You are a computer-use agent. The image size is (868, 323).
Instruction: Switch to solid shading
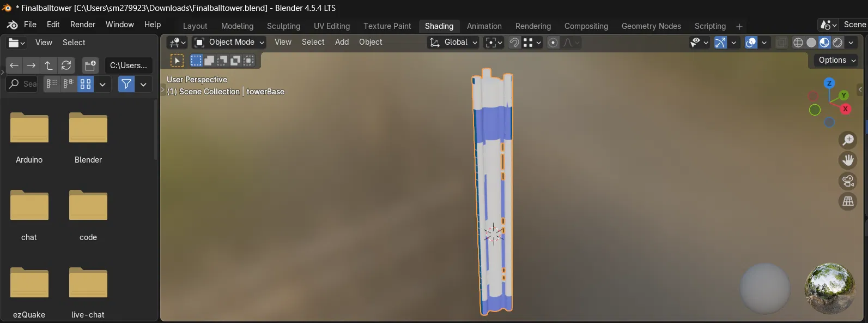(811, 43)
